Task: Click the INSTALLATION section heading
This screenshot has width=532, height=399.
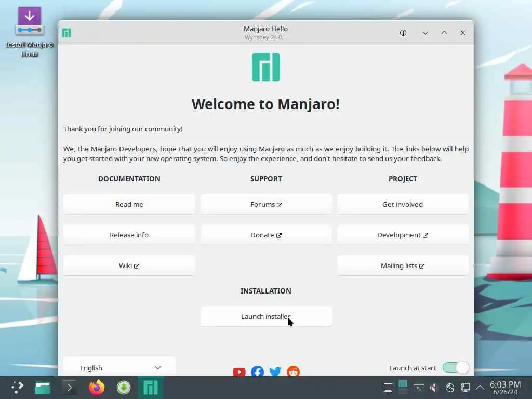Action: point(265,291)
